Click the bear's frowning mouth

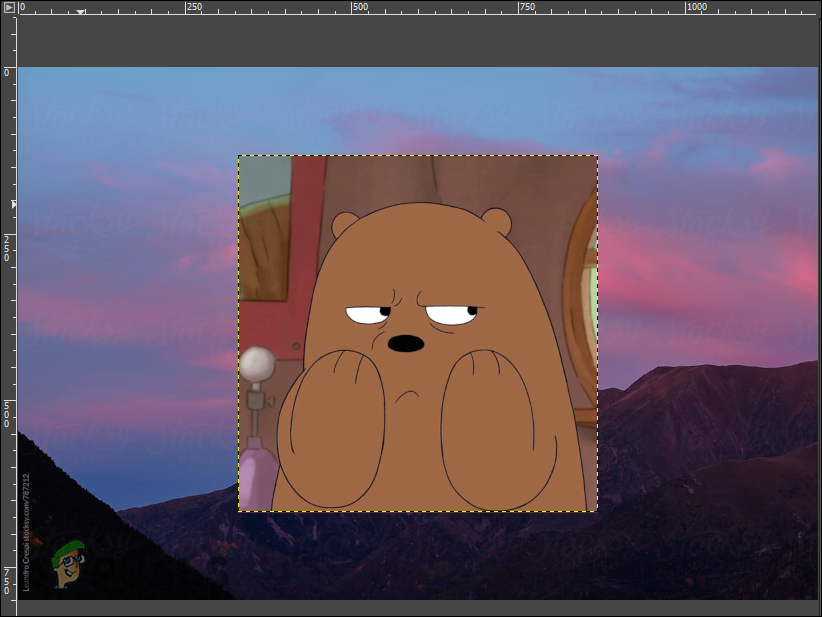click(406, 395)
